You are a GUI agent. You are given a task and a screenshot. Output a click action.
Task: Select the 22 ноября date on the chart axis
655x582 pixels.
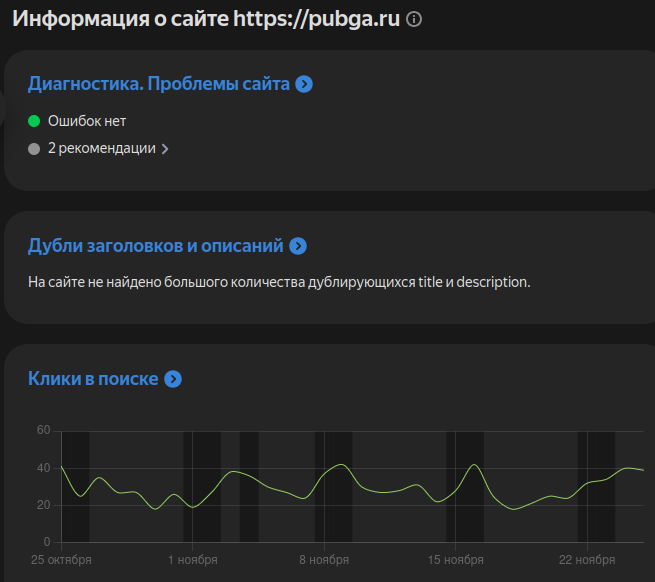587,559
